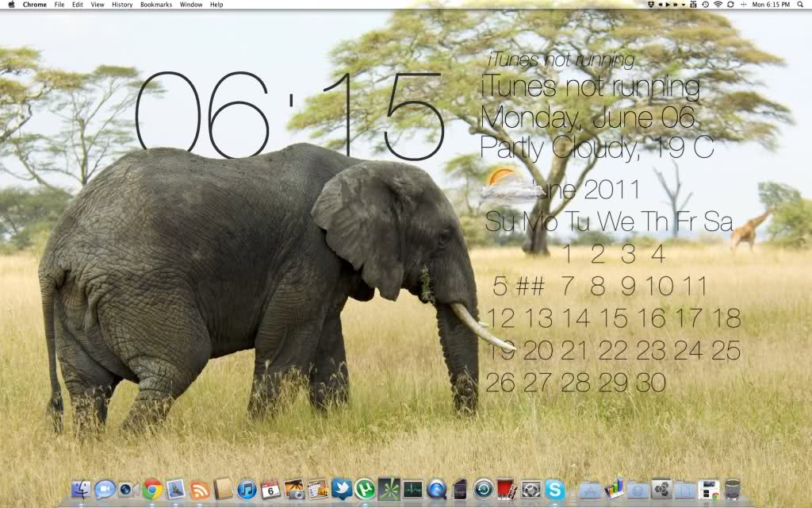This screenshot has height=508, width=812.
Task: Click the Partly Cloudy, 19 C weather text
Action: [597, 147]
